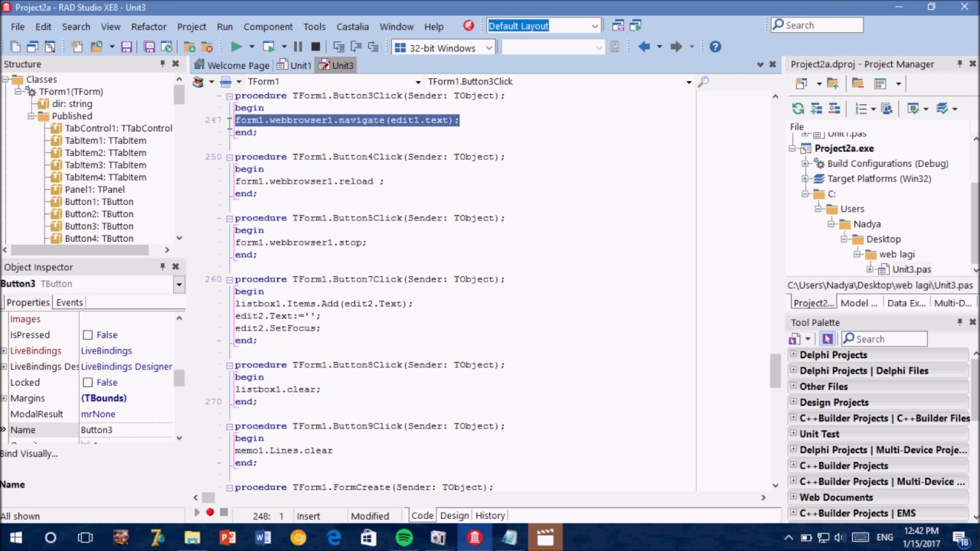Switch to the Events tab
Screen dimensions: 980x551
(69, 302)
